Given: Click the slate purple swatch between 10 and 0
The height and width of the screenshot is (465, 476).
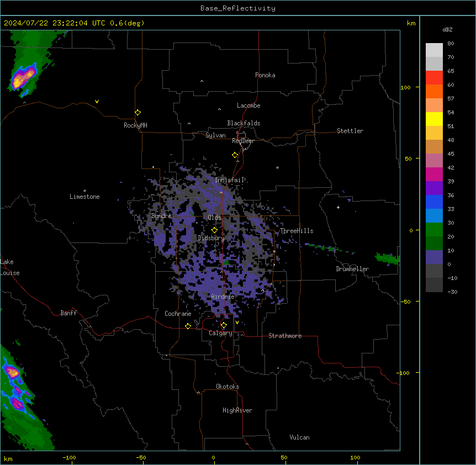Looking at the screenshot, I should pos(434,257).
